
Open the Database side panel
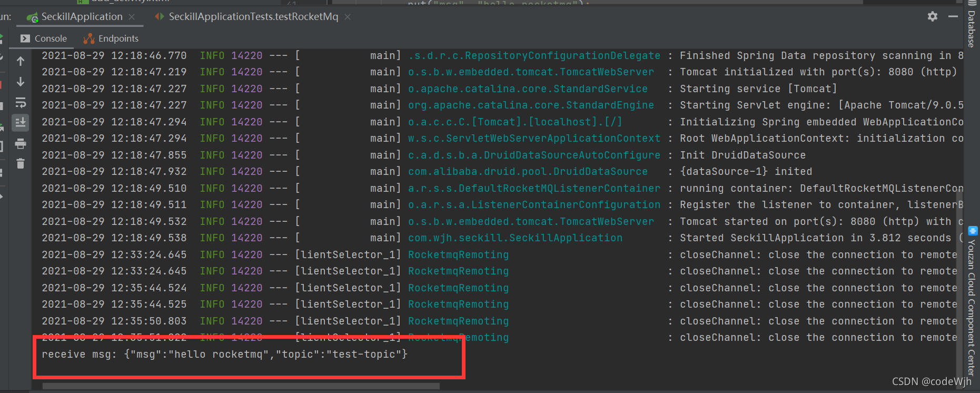point(972,25)
